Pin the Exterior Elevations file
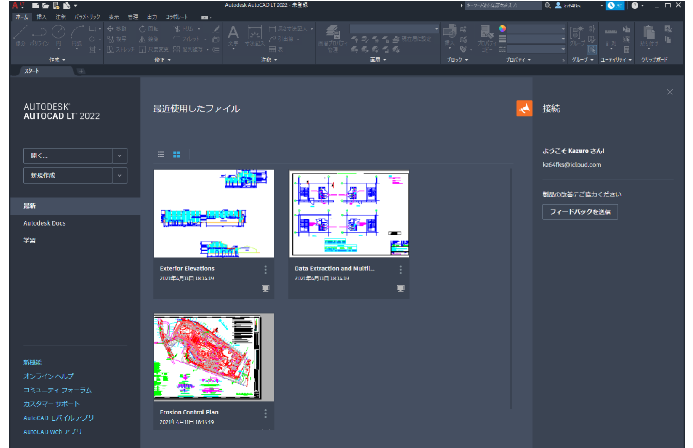The image size is (693, 448). point(265,288)
